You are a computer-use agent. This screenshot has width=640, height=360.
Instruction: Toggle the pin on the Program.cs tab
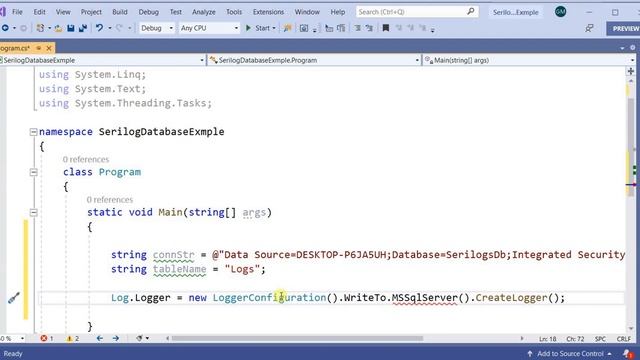click(x=39, y=48)
